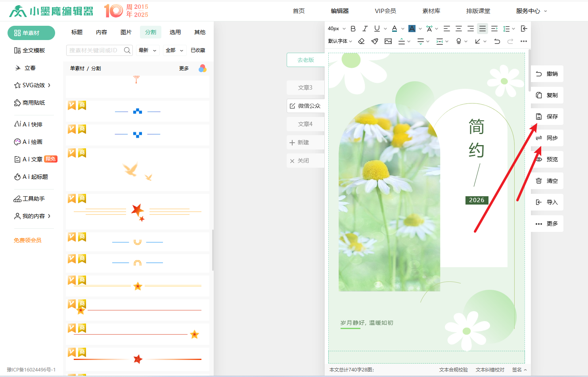This screenshot has height=377, width=588.
Task: Expand the 签名 signature panel
Action: (x=519, y=370)
